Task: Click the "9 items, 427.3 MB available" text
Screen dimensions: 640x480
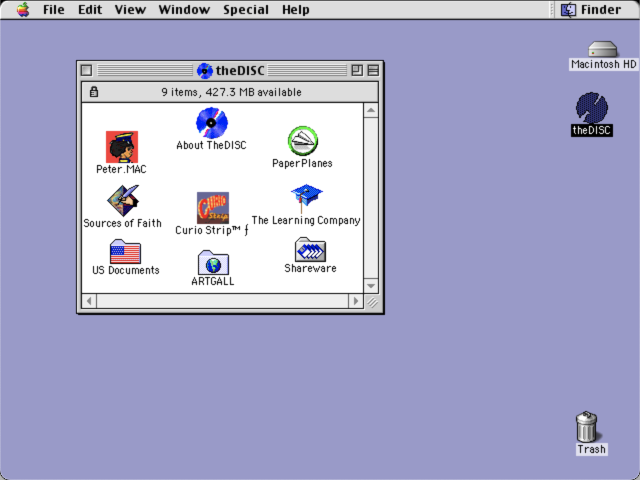Action: [x=231, y=92]
